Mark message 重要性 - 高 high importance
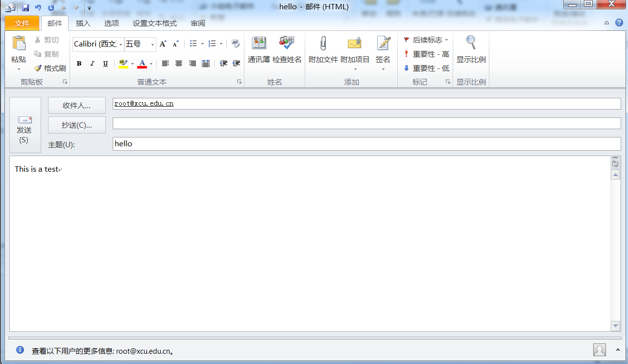This screenshot has width=628, height=364. [426, 54]
